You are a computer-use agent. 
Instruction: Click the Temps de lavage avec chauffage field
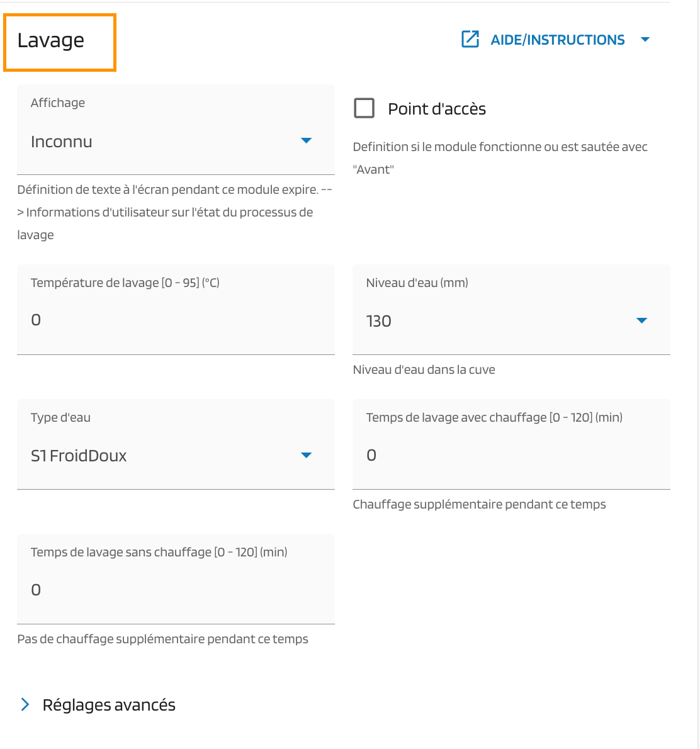click(511, 454)
